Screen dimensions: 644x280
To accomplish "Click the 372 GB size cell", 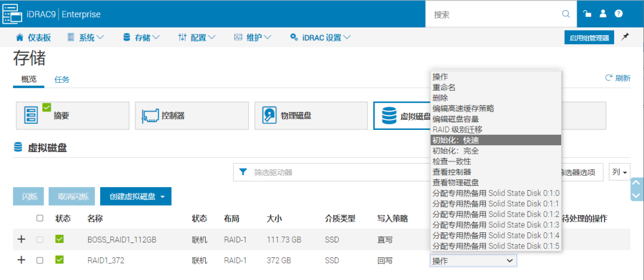I will pyautogui.click(x=279, y=260).
